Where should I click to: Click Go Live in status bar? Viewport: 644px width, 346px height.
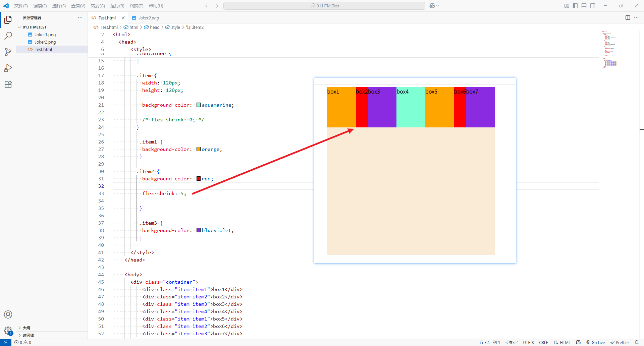(595, 342)
